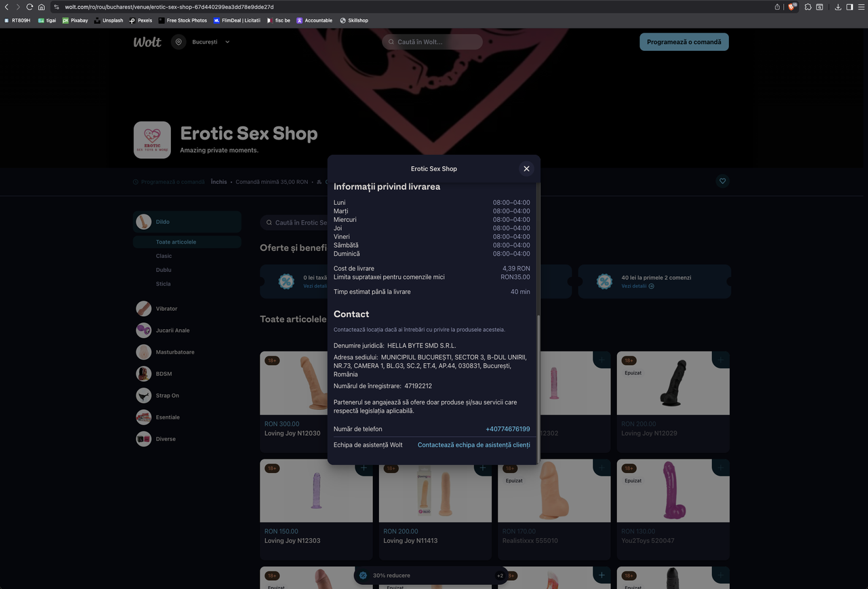Add the shop to favorites with the heart

(722, 181)
